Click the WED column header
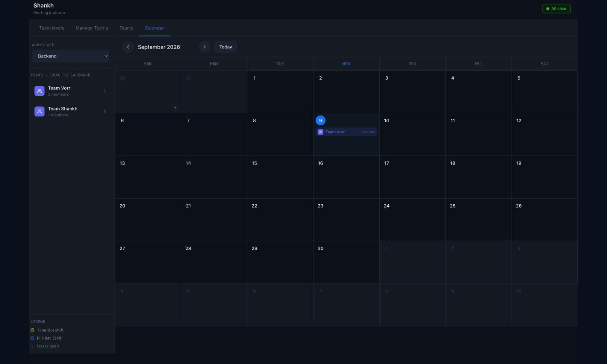This screenshot has height=364, width=607. (x=346, y=64)
